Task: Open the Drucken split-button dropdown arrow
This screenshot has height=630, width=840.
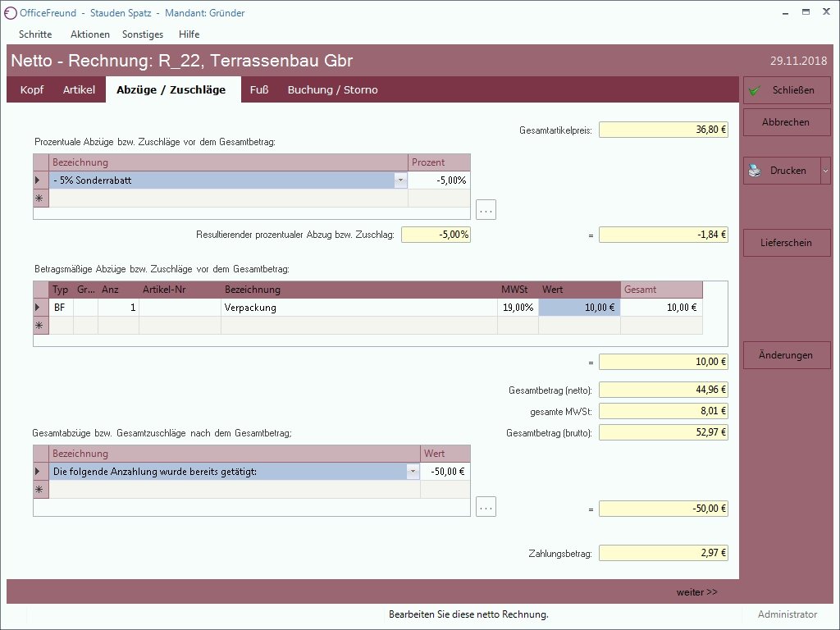Action: point(825,171)
